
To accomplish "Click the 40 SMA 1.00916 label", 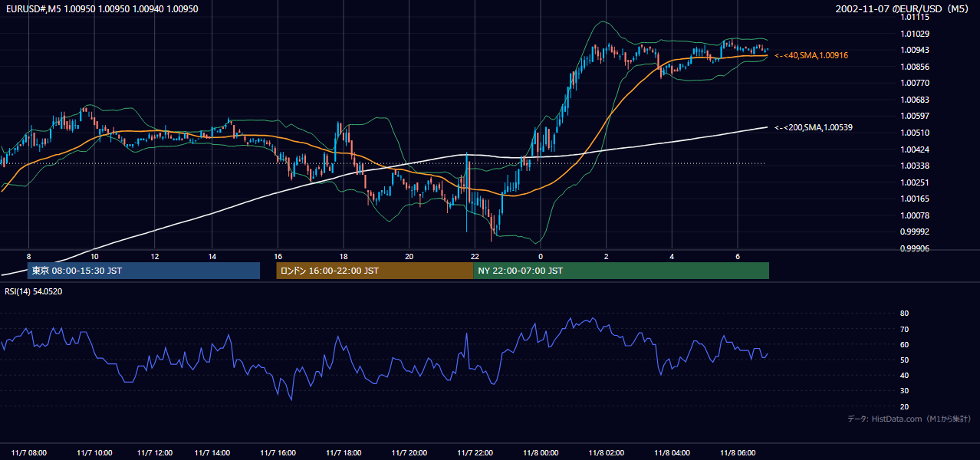I will (811, 55).
